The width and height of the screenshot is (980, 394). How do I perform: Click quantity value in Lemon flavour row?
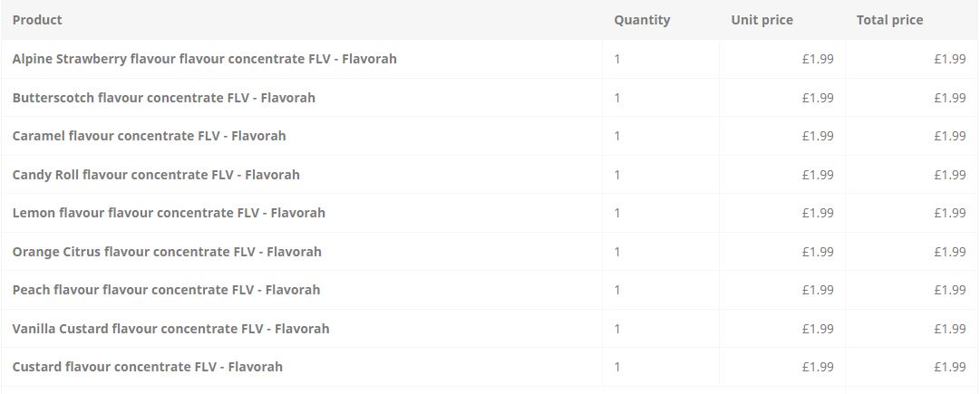[x=617, y=213]
